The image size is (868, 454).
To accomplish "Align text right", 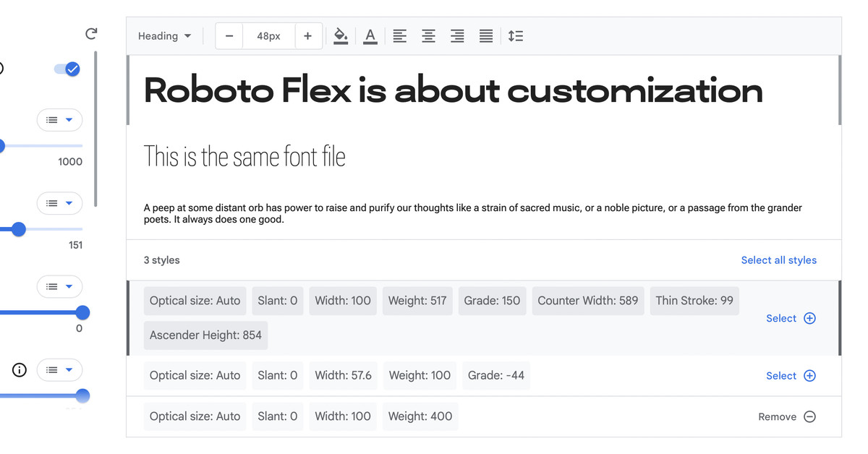I will [457, 35].
